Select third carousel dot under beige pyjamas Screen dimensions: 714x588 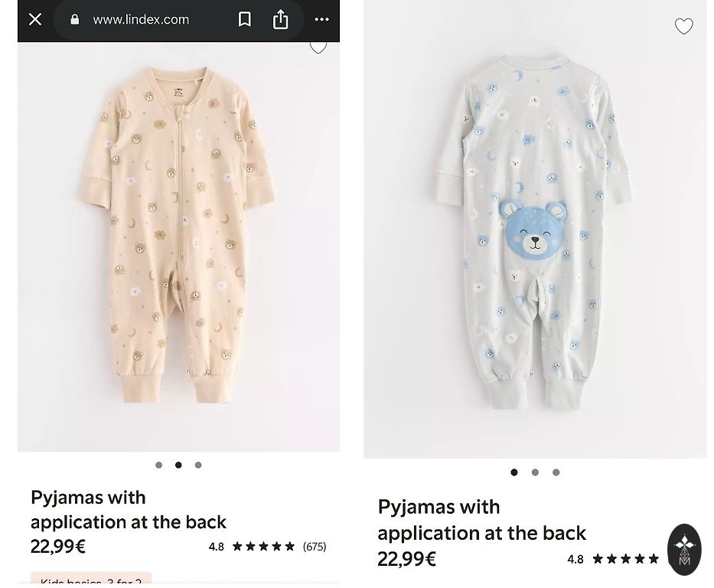coord(198,465)
